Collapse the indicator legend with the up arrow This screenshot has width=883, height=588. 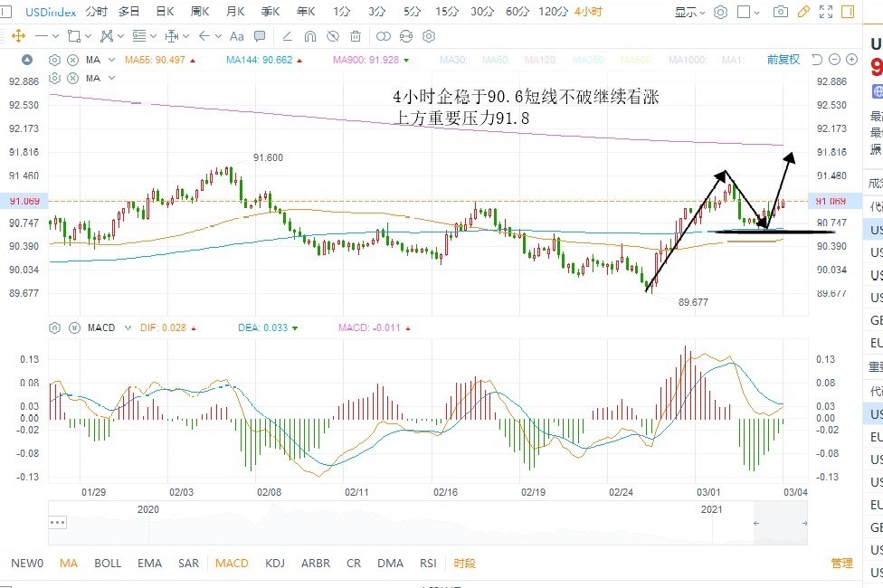tap(26, 60)
